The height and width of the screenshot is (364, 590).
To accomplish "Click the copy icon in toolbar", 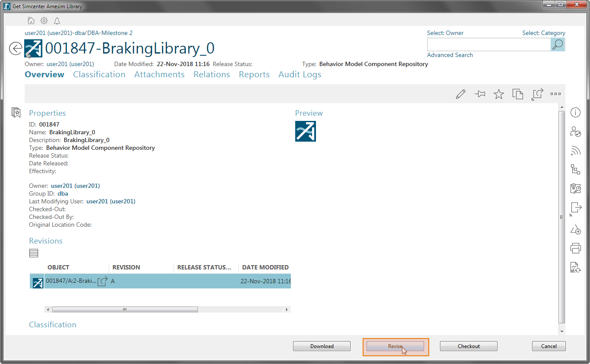I will click(518, 94).
